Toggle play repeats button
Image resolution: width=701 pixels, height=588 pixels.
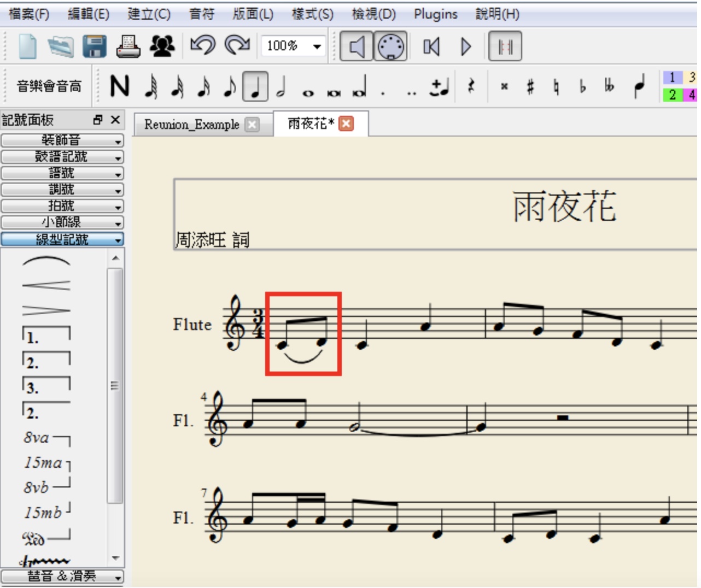[505, 46]
